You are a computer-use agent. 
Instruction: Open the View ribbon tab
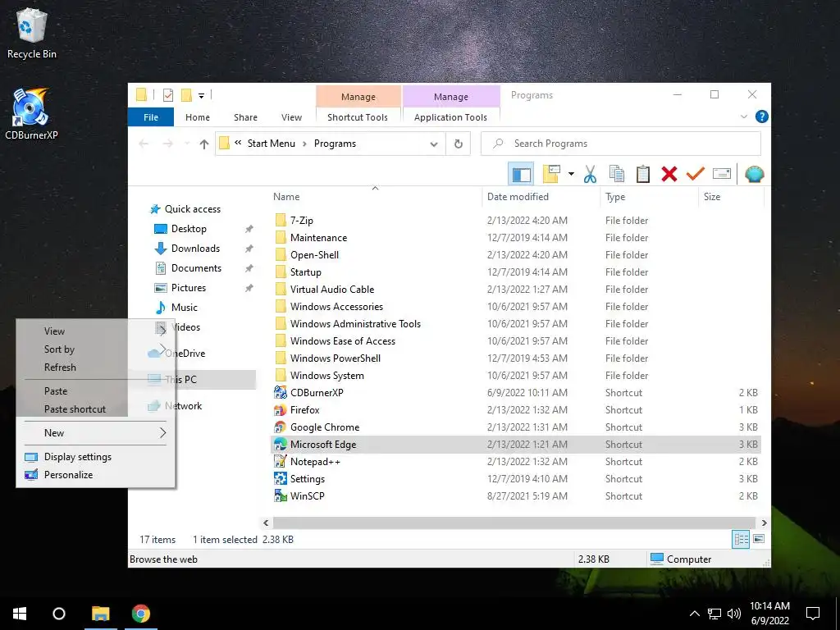coord(291,116)
